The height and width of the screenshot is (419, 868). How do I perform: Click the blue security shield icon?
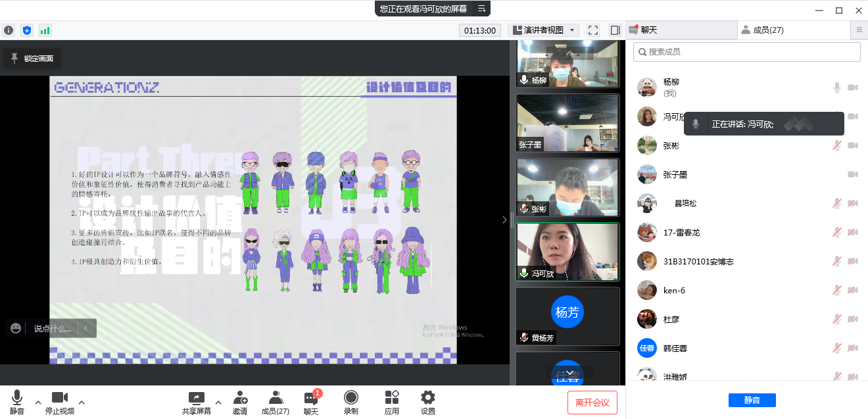27,30
